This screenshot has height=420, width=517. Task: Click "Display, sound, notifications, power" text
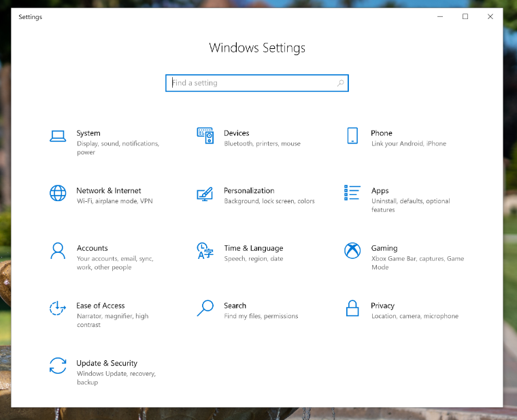(118, 148)
